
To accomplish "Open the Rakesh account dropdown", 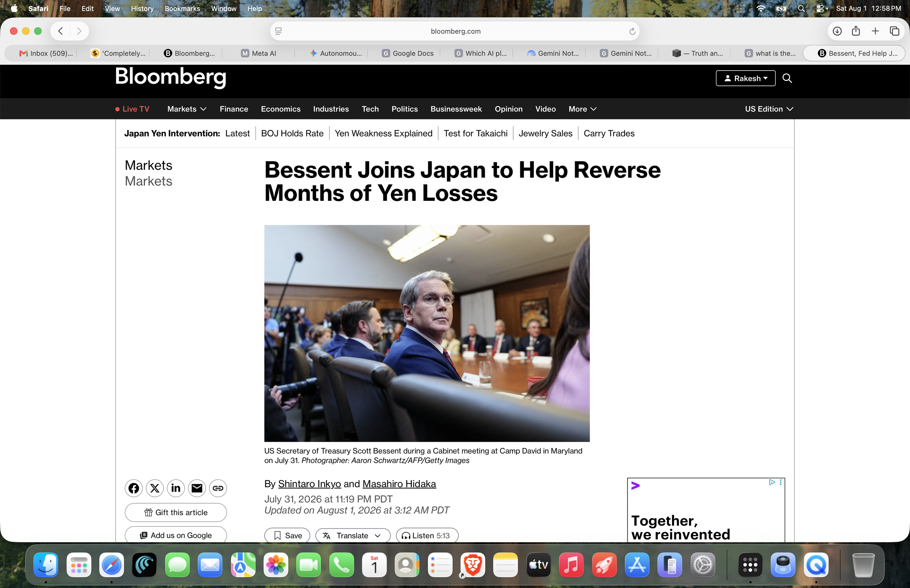I will click(x=745, y=78).
